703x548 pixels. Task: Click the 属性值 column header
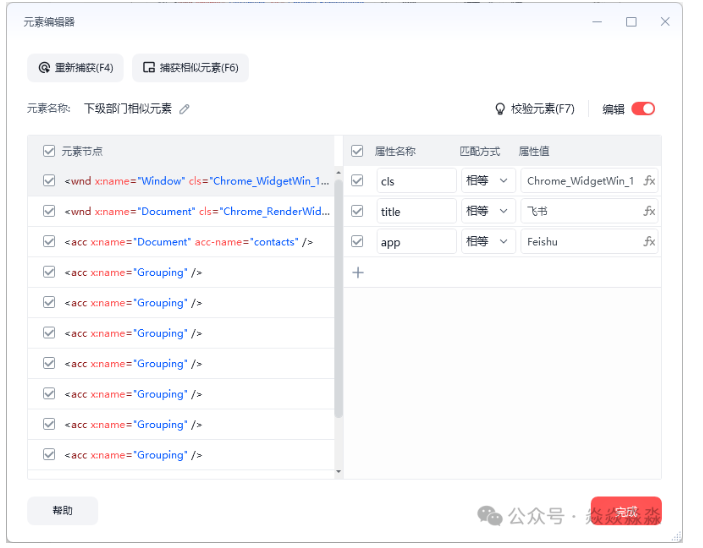(x=534, y=151)
